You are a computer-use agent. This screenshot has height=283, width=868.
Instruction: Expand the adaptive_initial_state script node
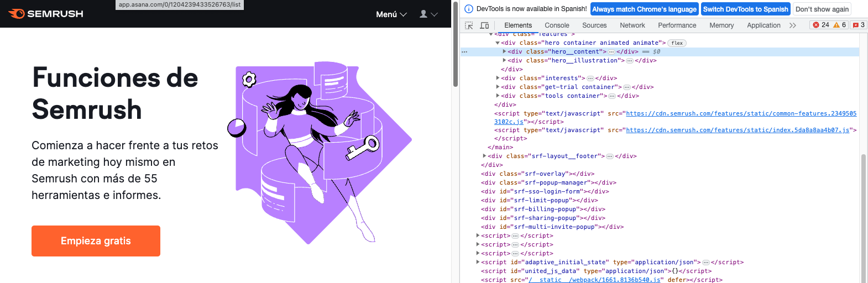click(x=478, y=262)
